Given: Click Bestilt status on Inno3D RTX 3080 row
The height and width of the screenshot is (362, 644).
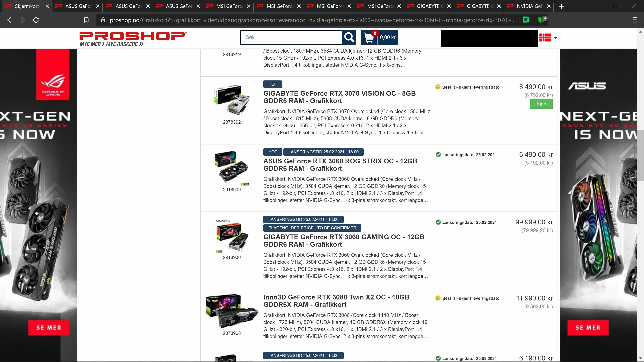Looking at the screenshot, I should 468,298.
